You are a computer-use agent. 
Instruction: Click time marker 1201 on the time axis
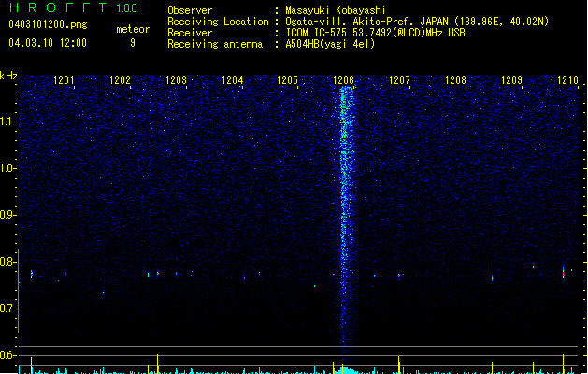point(64,80)
